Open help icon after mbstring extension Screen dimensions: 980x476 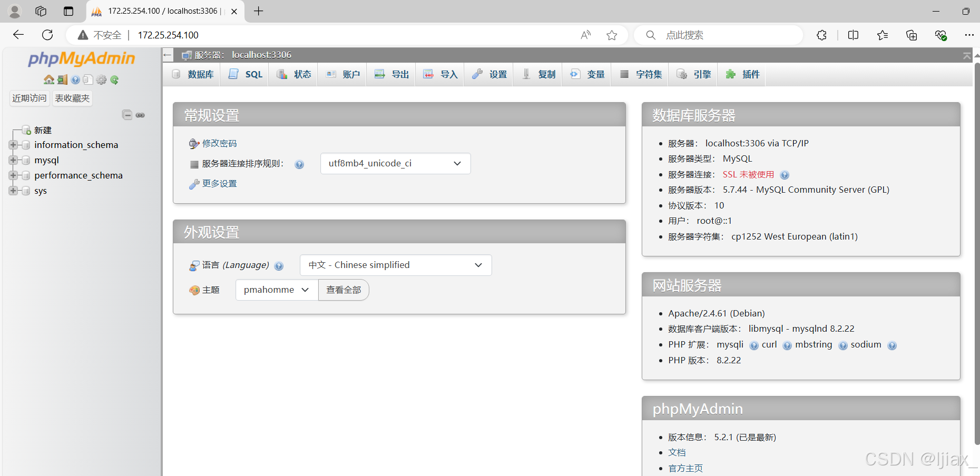coord(843,345)
